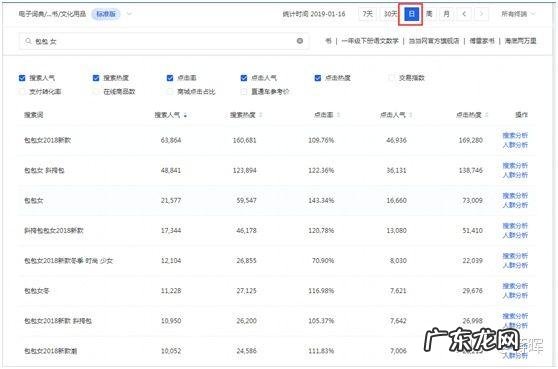The width and height of the screenshot is (558, 369).
Task: Click the 统计时间 2019-01-16 date text
Action: click(314, 14)
